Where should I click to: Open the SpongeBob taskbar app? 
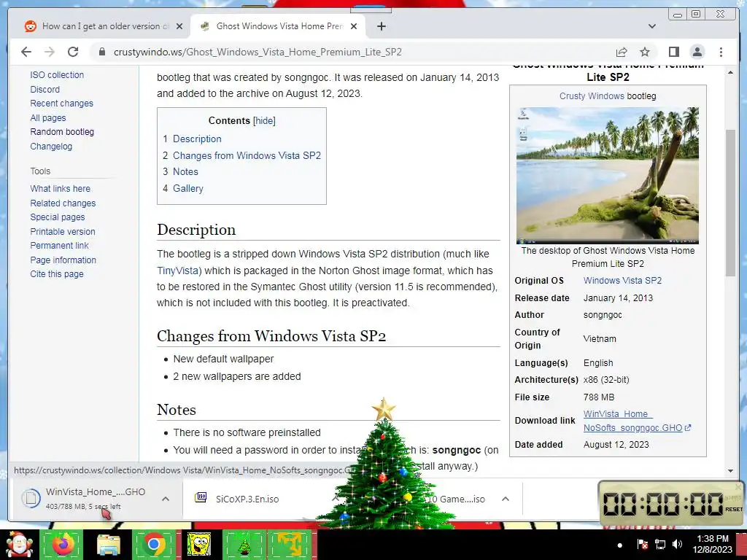point(198,545)
